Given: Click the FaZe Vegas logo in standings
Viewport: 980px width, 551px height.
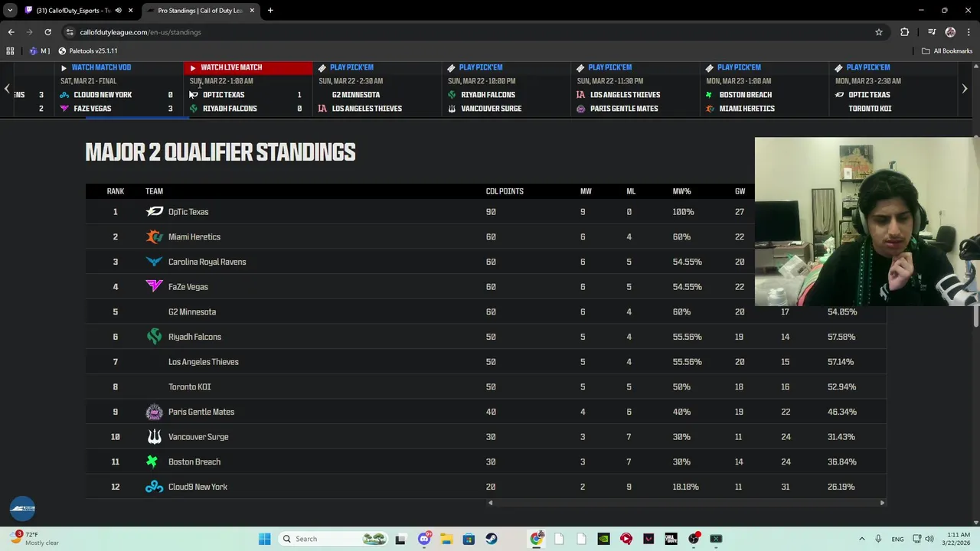Looking at the screenshot, I should (x=155, y=286).
